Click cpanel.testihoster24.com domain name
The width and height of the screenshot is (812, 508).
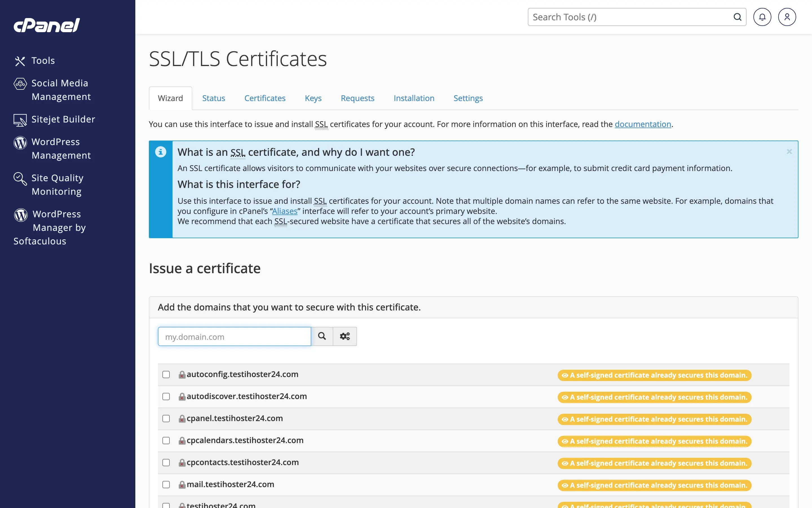[235, 418]
